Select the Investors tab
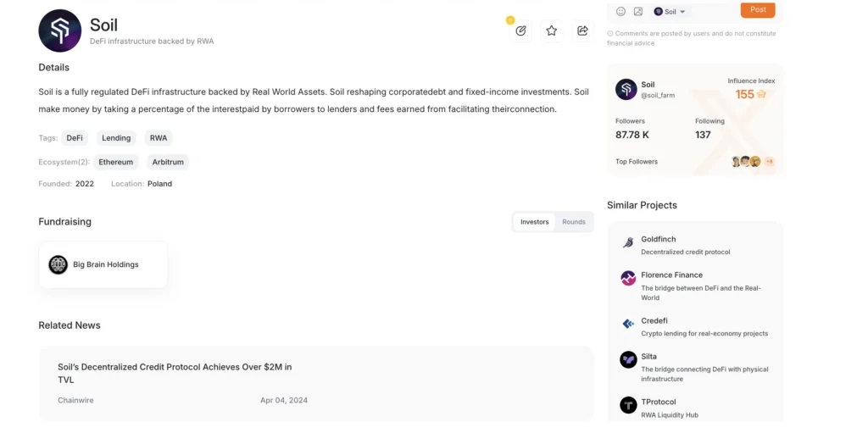The width and height of the screenshot is (868, 433). pos(534,222)
